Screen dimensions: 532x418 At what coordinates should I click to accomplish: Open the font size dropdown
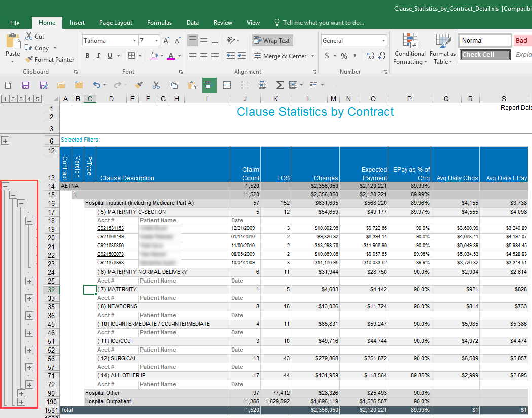pos(156,41)
